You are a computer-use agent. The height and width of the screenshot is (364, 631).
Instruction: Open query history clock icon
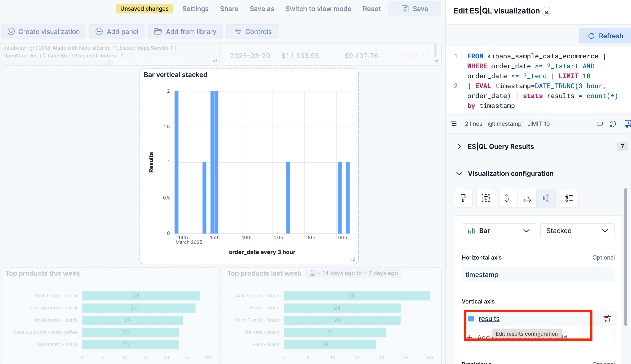pyautogui.click(x=613, y=124)
